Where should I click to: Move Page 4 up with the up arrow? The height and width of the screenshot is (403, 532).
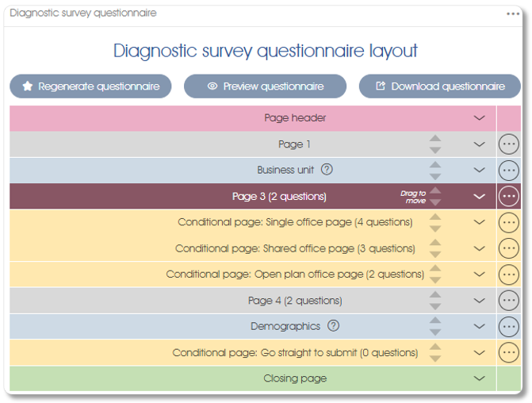(x=435, y=295)
